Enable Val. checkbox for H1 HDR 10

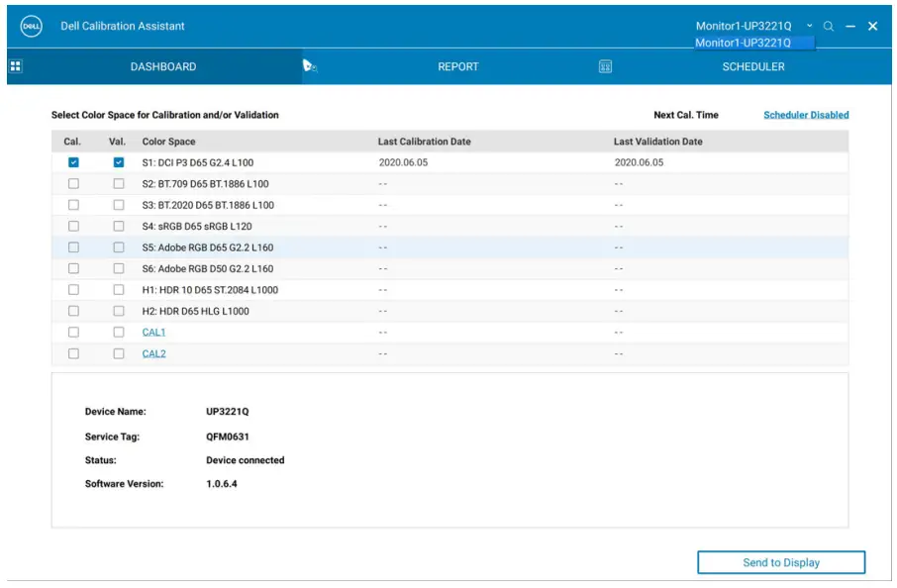[x=119, y=290]
